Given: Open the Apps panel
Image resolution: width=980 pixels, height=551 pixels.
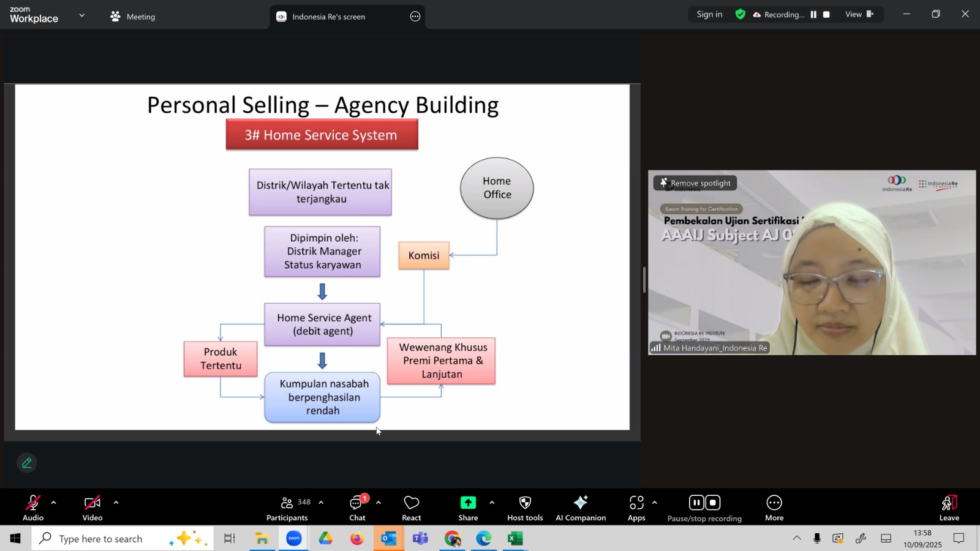Looking at the screenshot, I should point(636,508).
